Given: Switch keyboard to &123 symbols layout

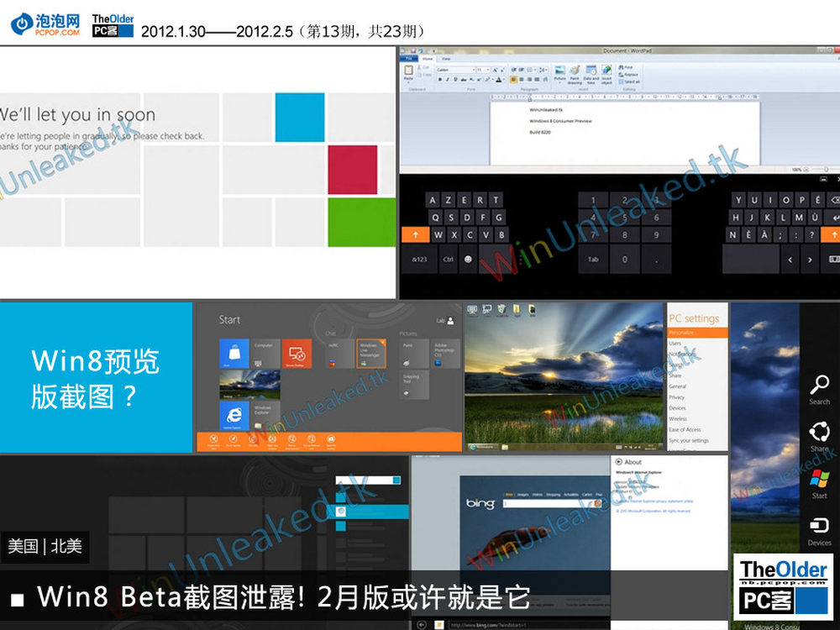Looking at the screenshot, I should pos(421,260).
